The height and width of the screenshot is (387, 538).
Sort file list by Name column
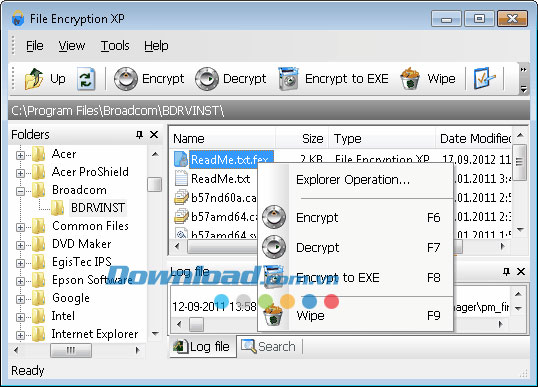tap(222, 139)
